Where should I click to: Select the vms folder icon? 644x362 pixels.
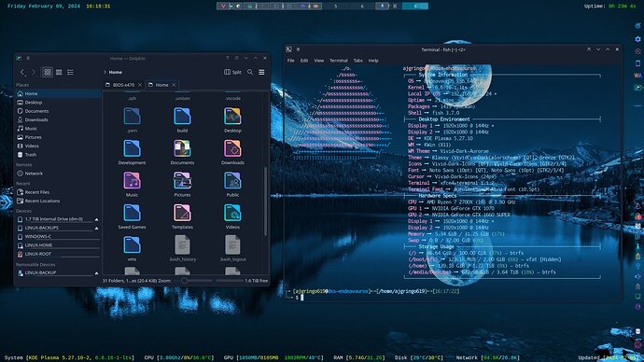[132, 245]
